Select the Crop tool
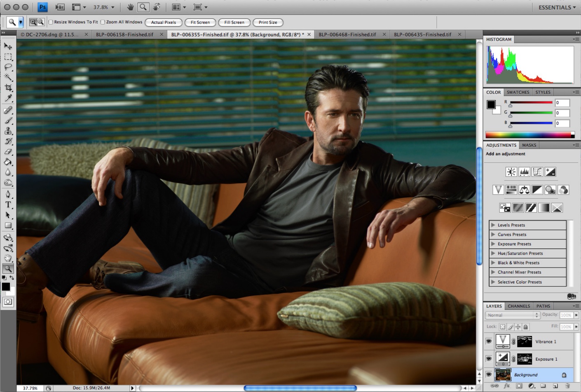 pyautogui.click(x=8, y=87)
